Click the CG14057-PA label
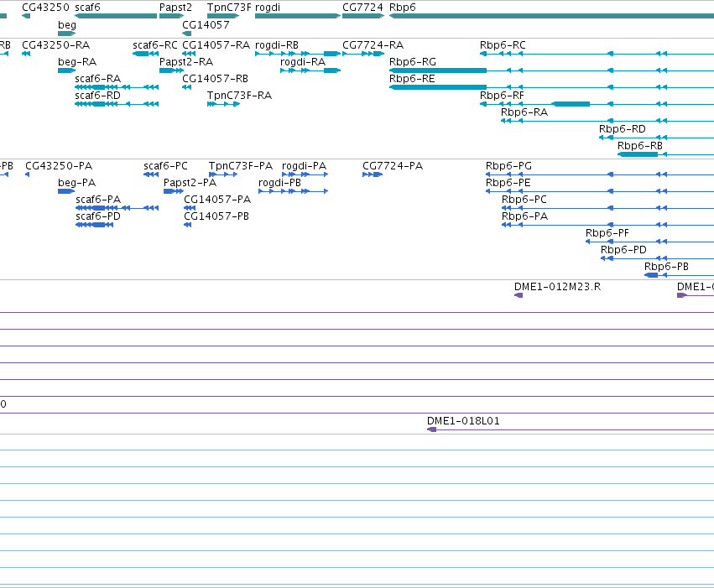 click(217, 200)
